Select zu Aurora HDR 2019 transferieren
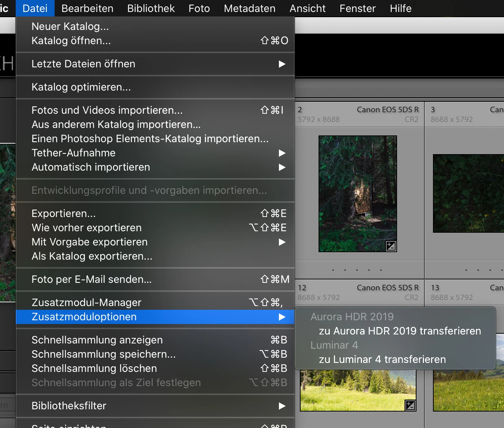504x428 pixels. click(x=400, y=331)
